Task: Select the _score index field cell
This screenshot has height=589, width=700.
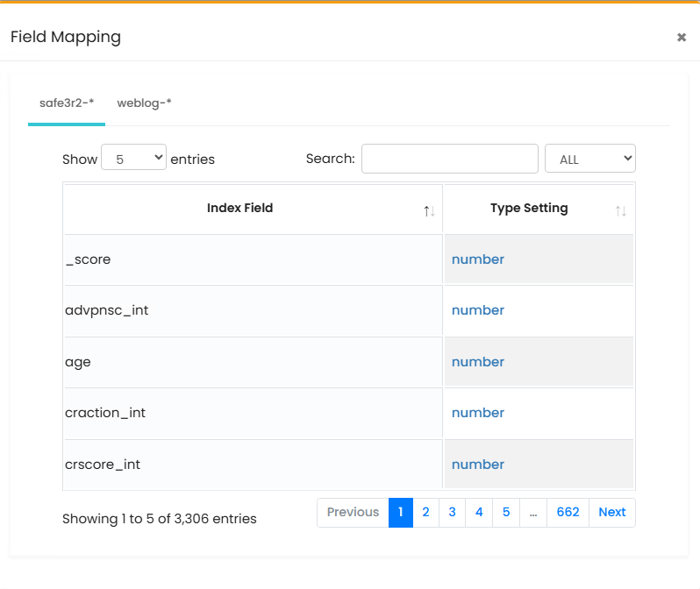Action: click(x=254, y=259)
